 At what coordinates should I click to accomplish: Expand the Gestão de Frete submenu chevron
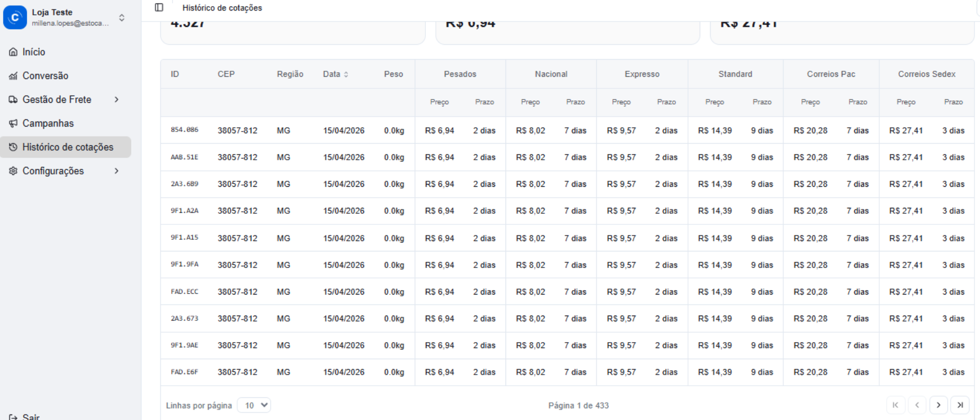coord(117,99)
